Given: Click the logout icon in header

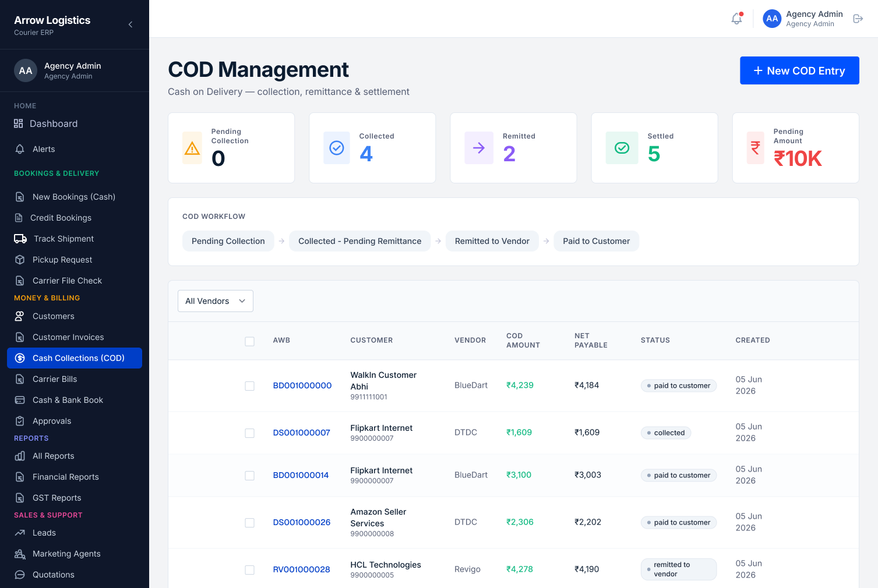Looking at the screenshot, I should pyautogui.click(x=858, y=19).
